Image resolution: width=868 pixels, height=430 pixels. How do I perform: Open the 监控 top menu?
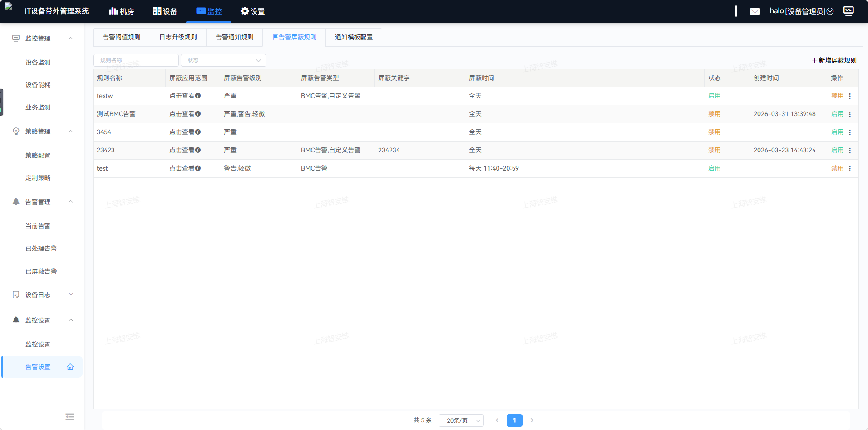tap(209, 11)
